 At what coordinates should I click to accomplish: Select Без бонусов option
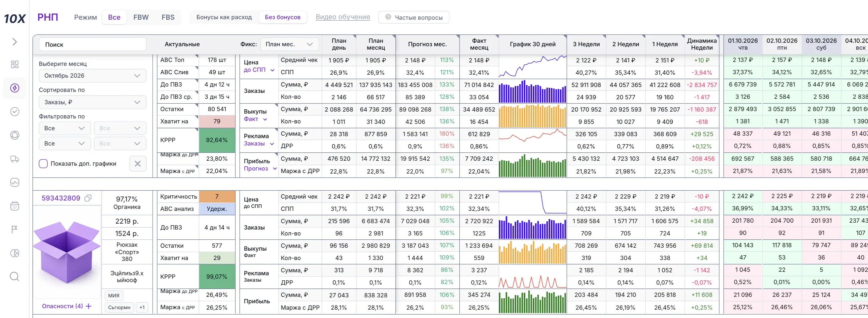click(x=283, y=17)
